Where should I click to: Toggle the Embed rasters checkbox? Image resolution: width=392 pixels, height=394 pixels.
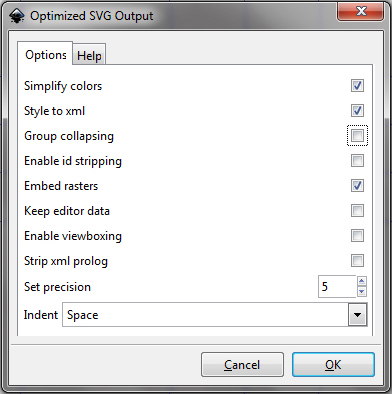(357, 186)
